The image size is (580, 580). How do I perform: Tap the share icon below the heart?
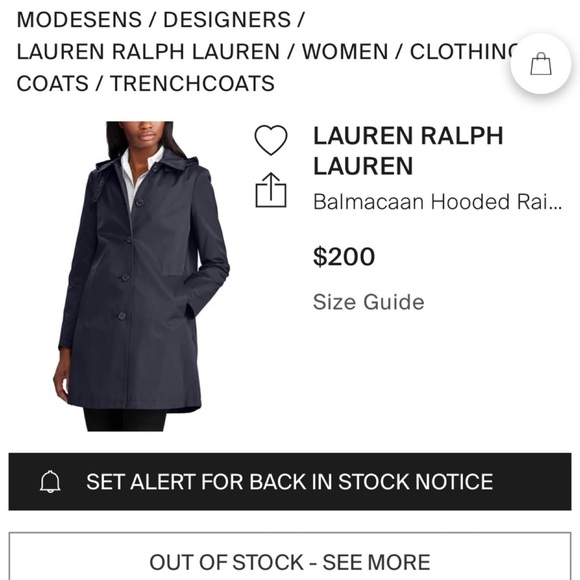point(271,190)
